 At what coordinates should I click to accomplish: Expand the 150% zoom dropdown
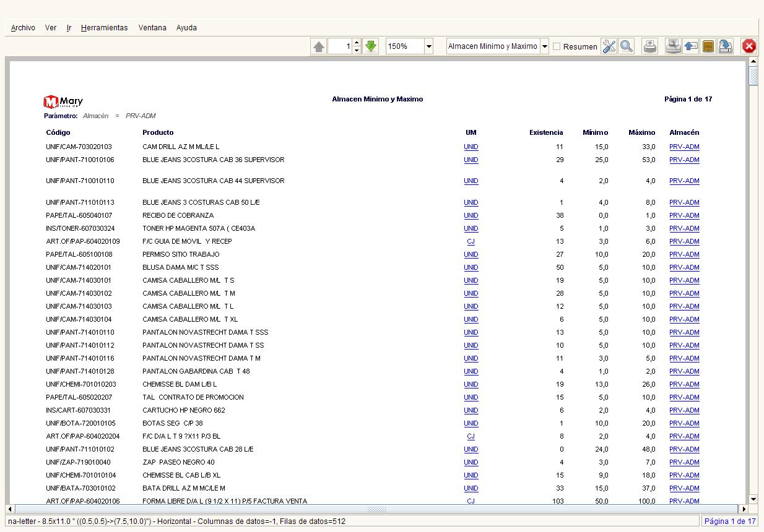point(428,46)
